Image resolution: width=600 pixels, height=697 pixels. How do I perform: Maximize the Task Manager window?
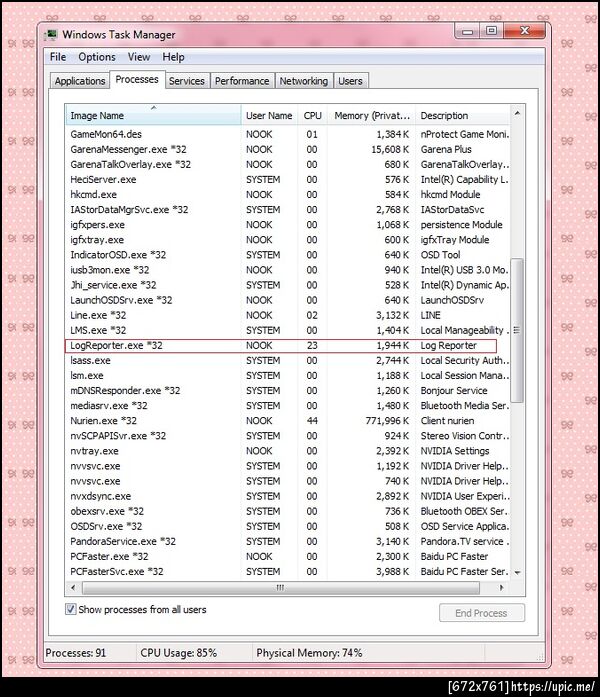492,31
